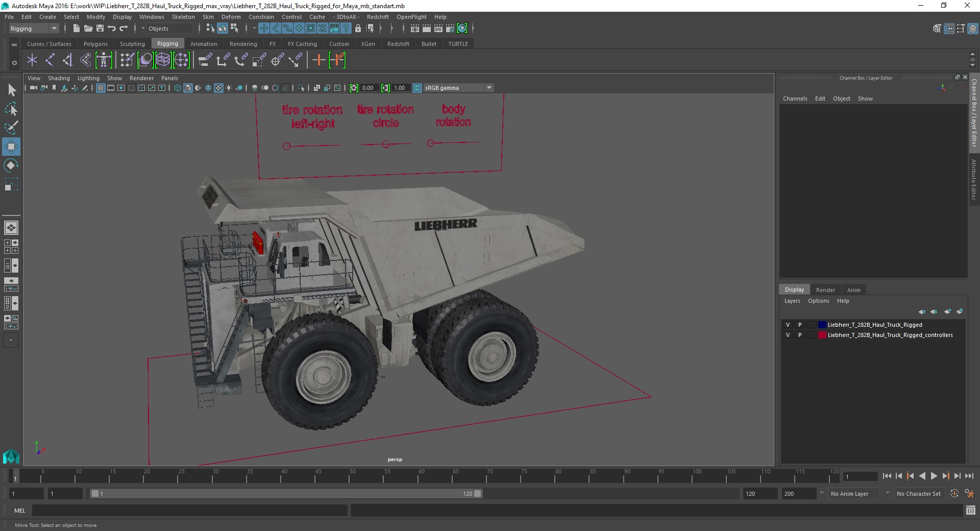Select the arrow Select tool
Screen dimensions: 980x531
pos(11,90)
